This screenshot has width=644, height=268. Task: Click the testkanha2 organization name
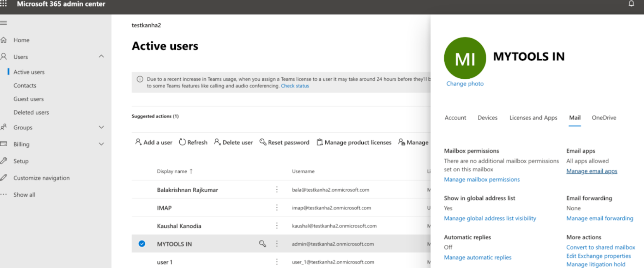coord(146,25)
